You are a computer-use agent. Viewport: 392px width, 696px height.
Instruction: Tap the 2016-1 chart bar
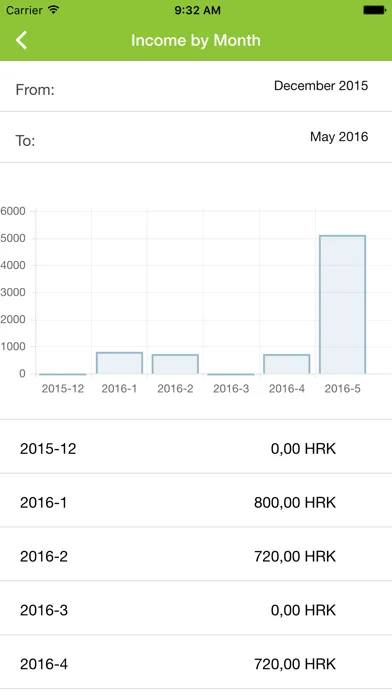tap(119, 363)
